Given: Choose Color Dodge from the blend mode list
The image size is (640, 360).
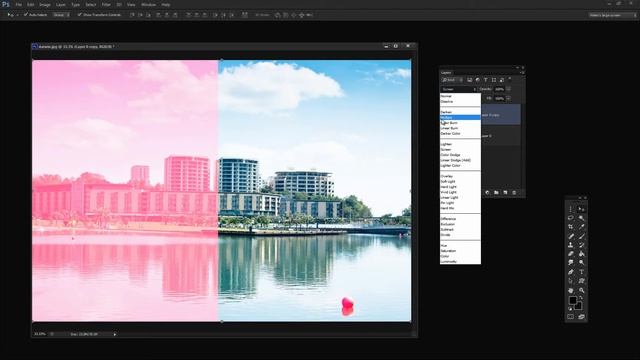Looking at the screenshot, I should point(460,155).
